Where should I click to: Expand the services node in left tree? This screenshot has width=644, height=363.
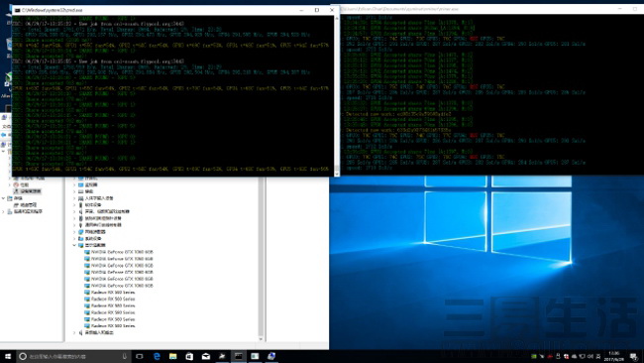coord(4,211)
